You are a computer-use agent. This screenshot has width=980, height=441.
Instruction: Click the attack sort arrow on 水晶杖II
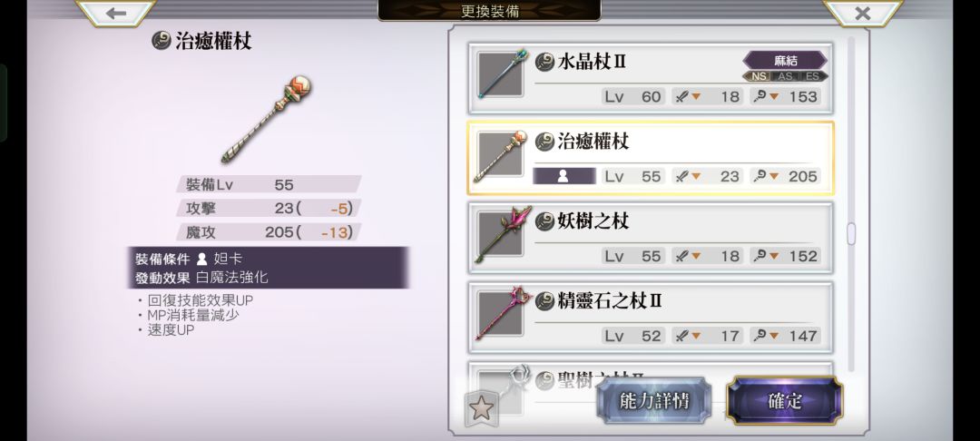point(696,97)
